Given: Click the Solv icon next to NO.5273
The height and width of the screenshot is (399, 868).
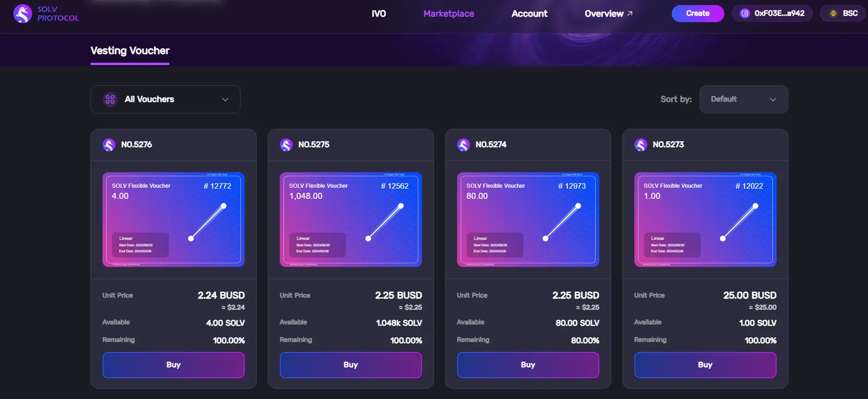Looking at the screenshot, I should (641, 145).
